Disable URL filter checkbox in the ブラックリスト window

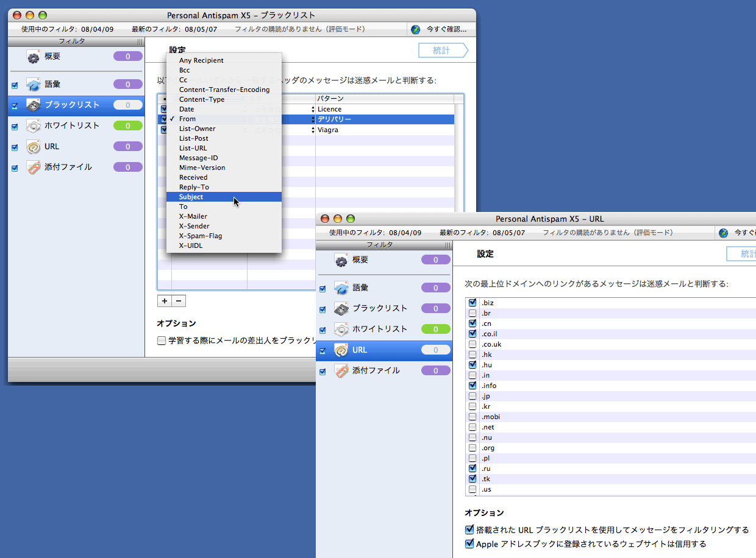point(15,147)
